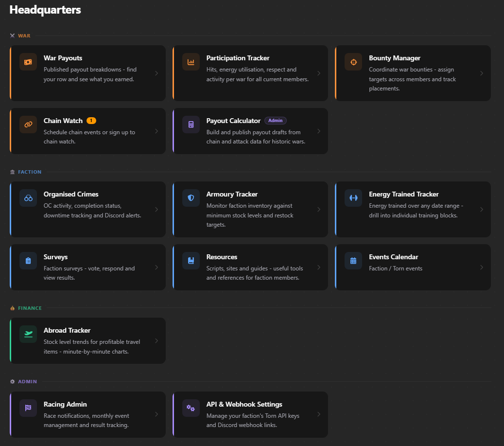Click the Abroad Tracker plane icon
This screenshot has height=446, width=504.
point(28,334)
